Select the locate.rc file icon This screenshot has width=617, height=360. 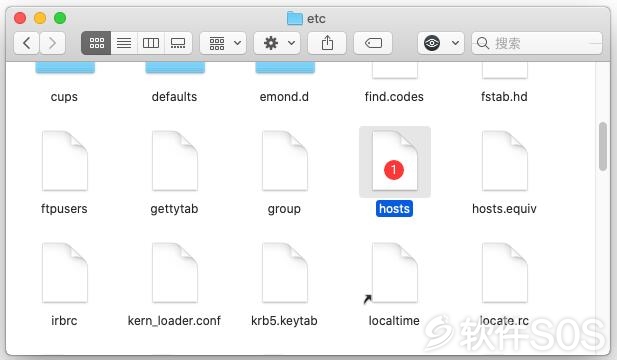505,273
